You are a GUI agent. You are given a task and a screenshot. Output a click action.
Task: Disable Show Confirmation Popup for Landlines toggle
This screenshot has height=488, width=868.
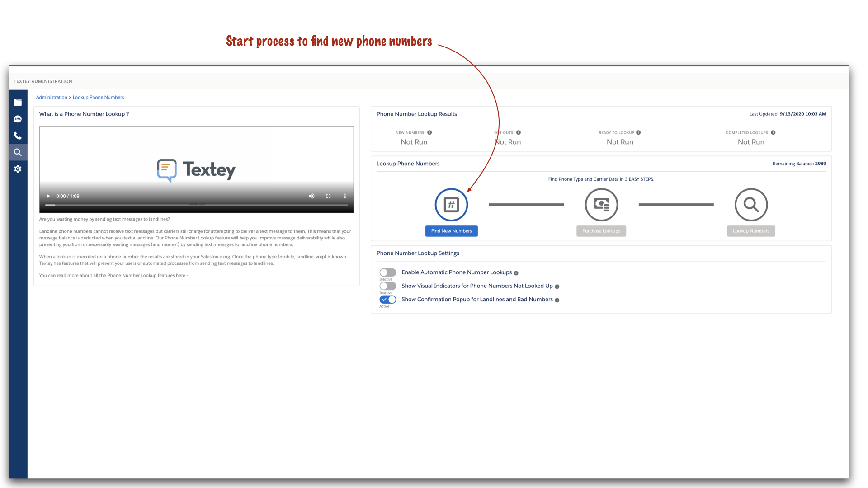tap(388, 300)
